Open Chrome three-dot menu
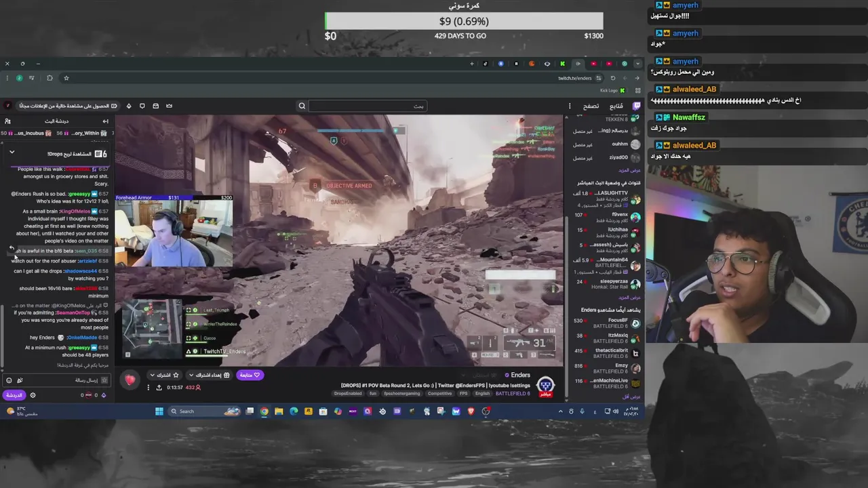 pyautogui.click(x=7, y=78)
